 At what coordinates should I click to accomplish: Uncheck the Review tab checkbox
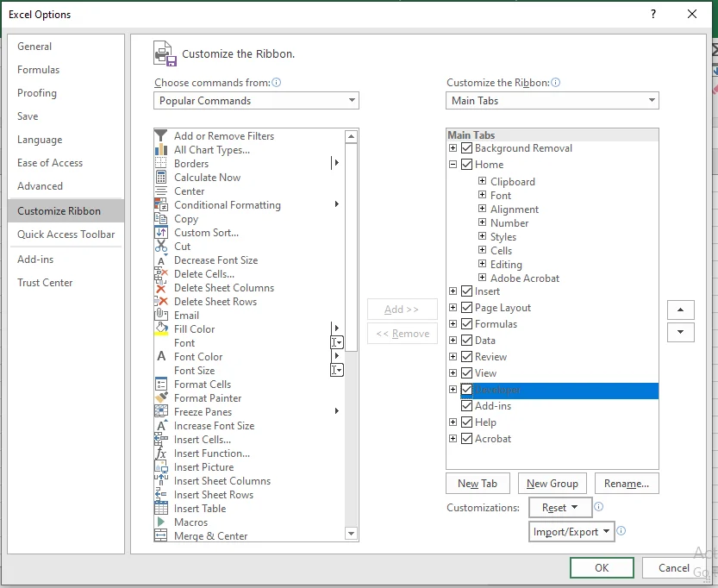(x=466, y=356)
